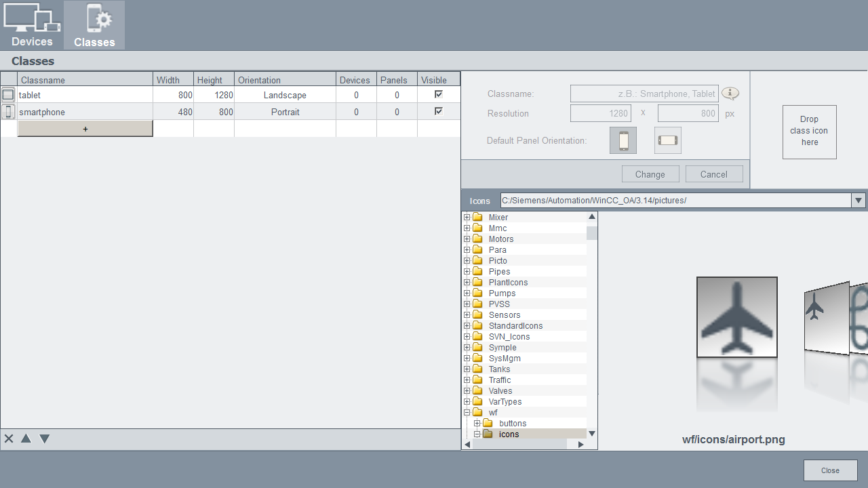Click the tablet class row icon
868x488 pixels.
[x=8, y=95]
